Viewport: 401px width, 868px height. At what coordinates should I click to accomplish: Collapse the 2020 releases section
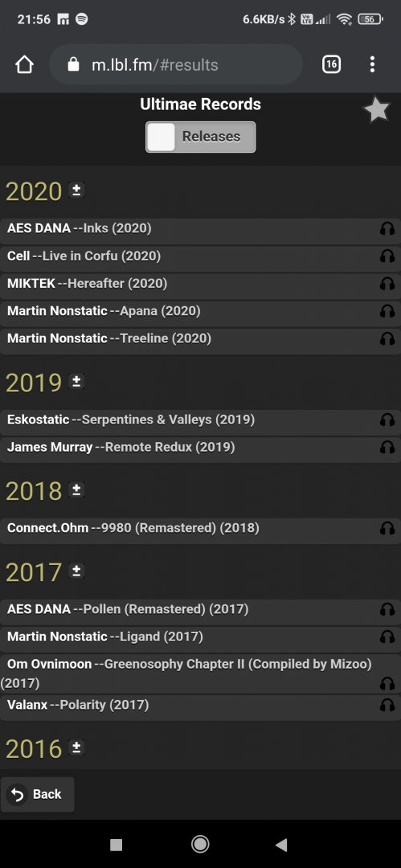pos(76,190)
